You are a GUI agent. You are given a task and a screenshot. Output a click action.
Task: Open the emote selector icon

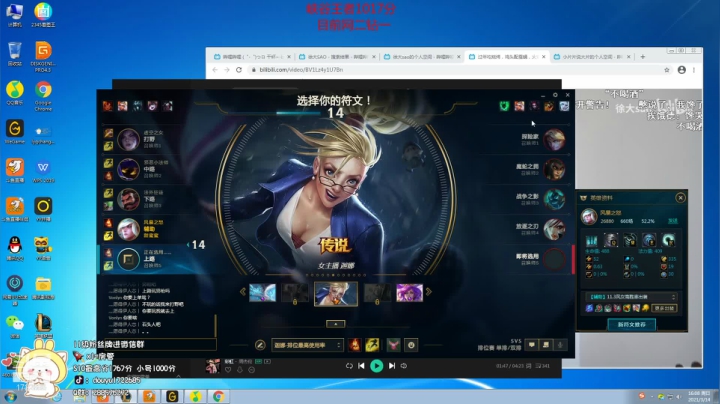[x=411, y=345]
